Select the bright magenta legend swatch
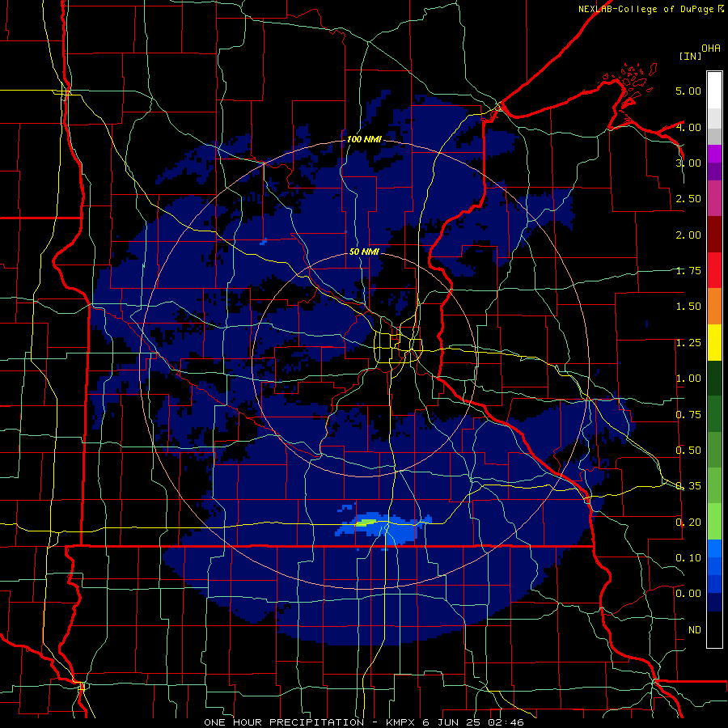The width and height of the screenshot is (728, 728). [x=714, y=154]
